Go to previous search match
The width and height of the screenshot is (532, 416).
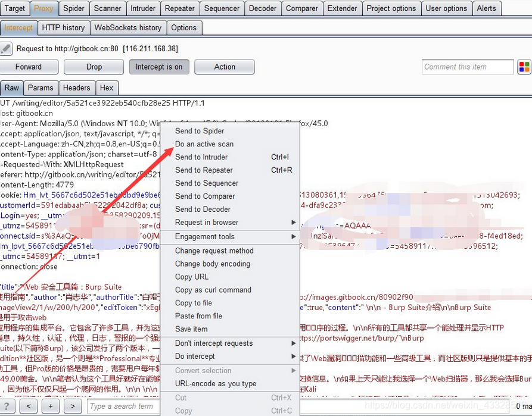[29, 406]
